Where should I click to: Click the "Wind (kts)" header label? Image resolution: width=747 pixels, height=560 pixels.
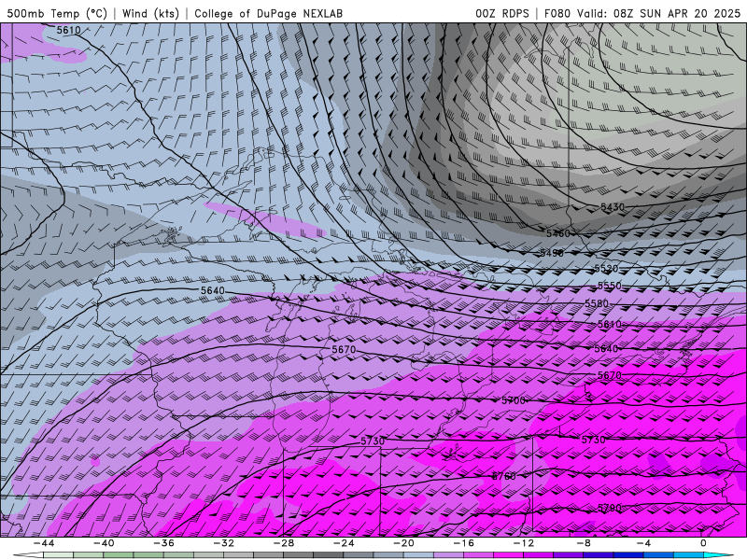[150, 13]
